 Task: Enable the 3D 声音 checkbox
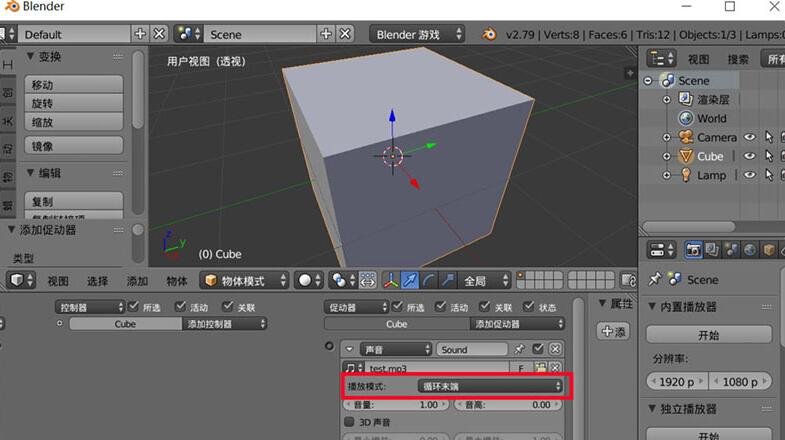[x=350, y=422]
